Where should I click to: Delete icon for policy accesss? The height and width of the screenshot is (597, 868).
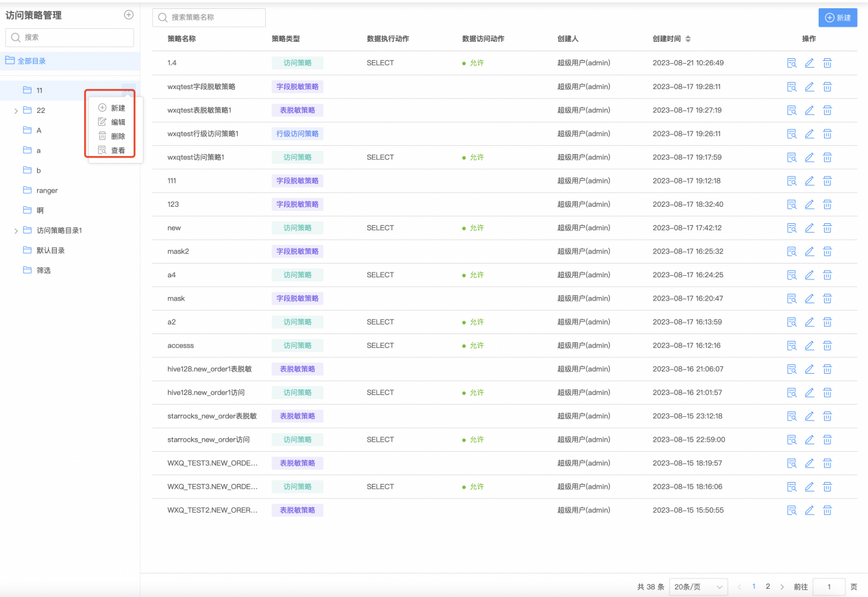(827, 345)
